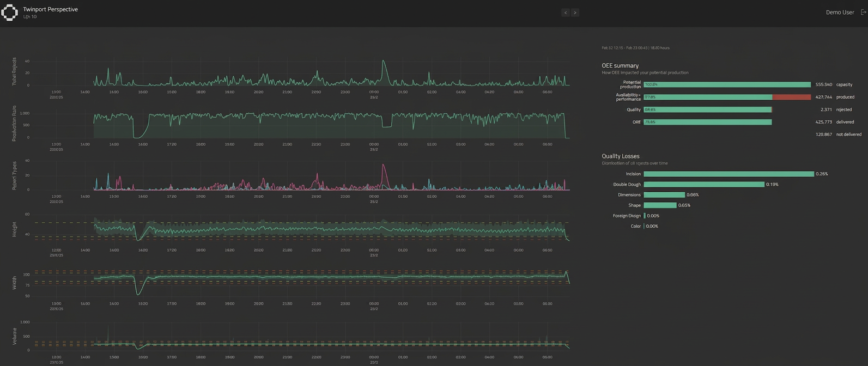Select the date range text above OEE summary
The height and width of the screenshot is (366, 868).
[635, 48]
